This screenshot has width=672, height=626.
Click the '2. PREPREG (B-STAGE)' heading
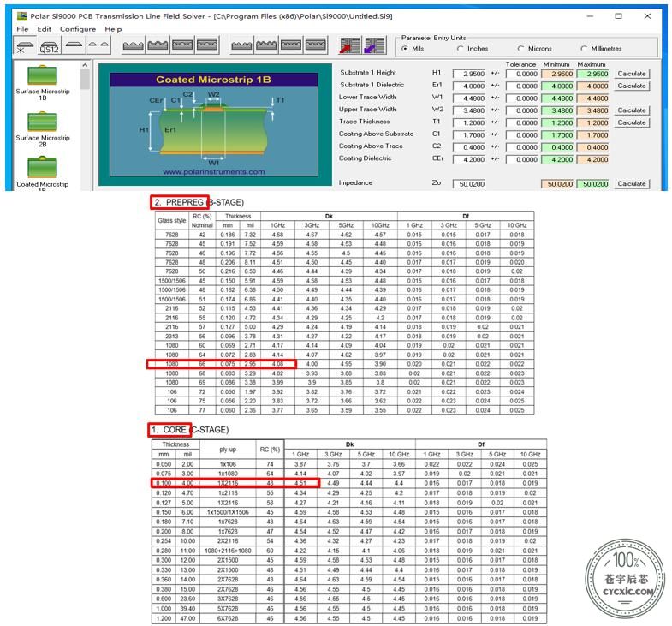click(x=199, y=202)
